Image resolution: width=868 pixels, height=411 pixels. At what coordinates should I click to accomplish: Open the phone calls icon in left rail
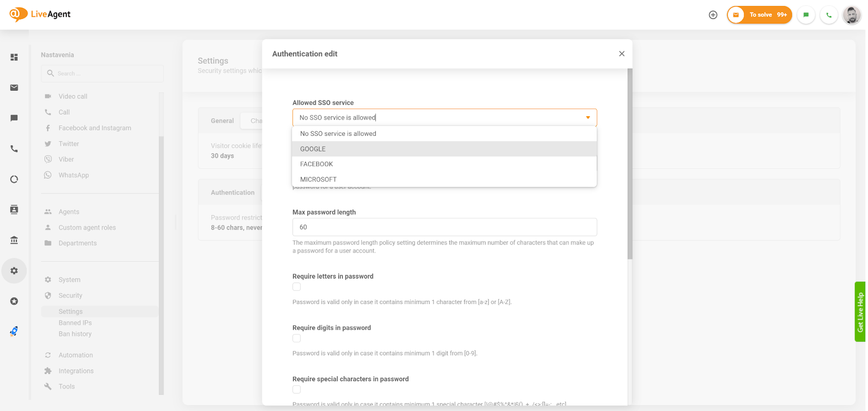click(x=14, y=149)
